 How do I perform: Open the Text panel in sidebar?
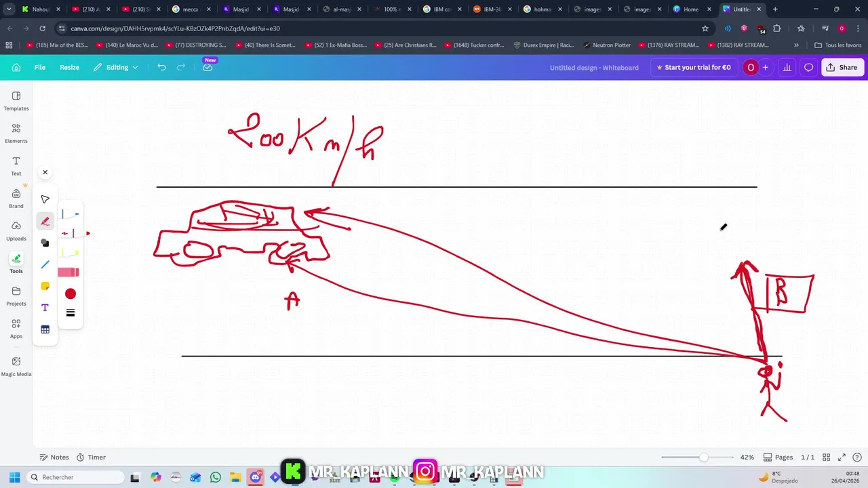16,166
